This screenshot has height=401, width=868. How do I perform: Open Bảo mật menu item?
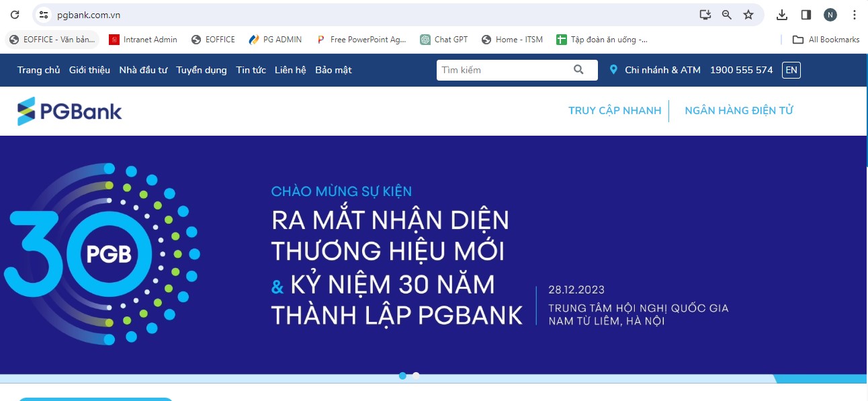click(333, 70)
